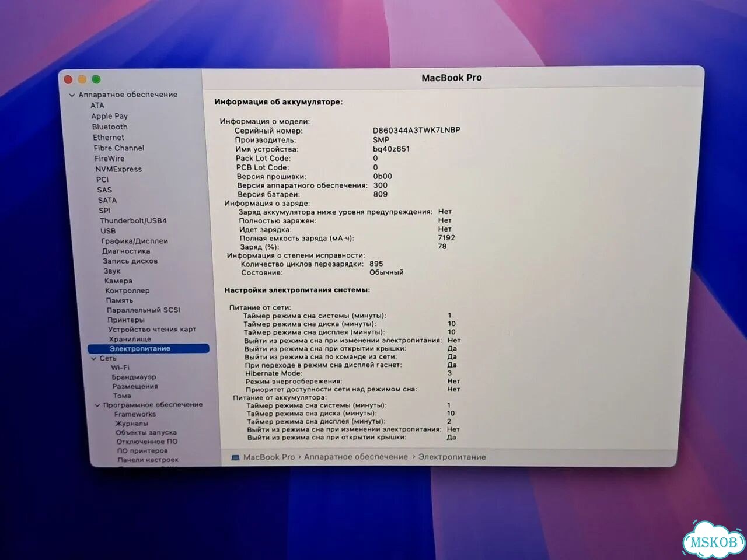Click Аппаратное обеспечение in the path bar

point(356,457)
